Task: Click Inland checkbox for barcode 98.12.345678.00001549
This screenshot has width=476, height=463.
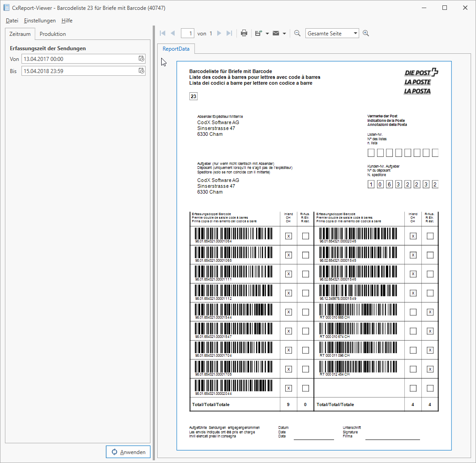Action: (413, 293)
